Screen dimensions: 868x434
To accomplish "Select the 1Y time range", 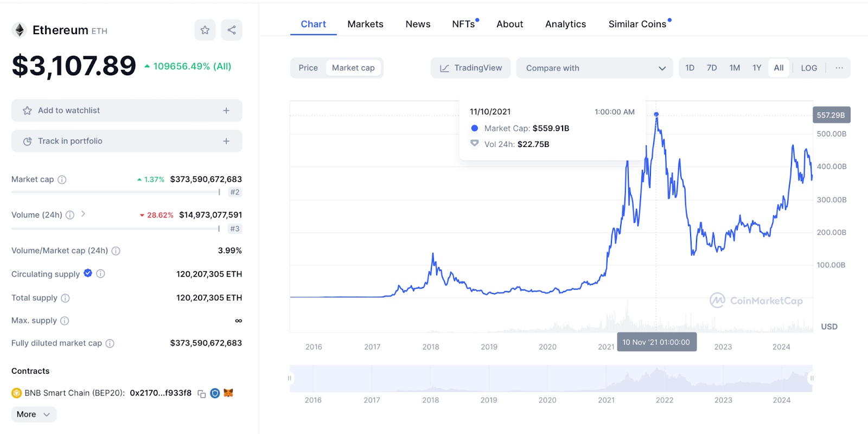I will tap(757, 68).
